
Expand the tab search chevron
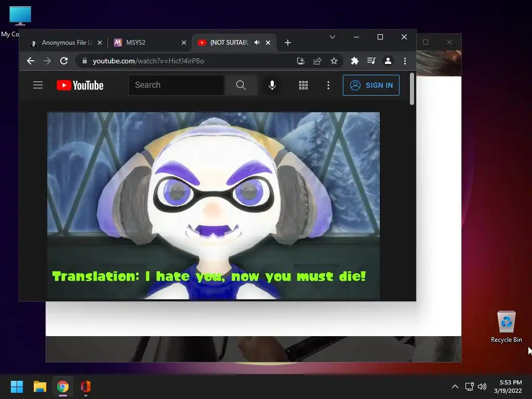332,37
